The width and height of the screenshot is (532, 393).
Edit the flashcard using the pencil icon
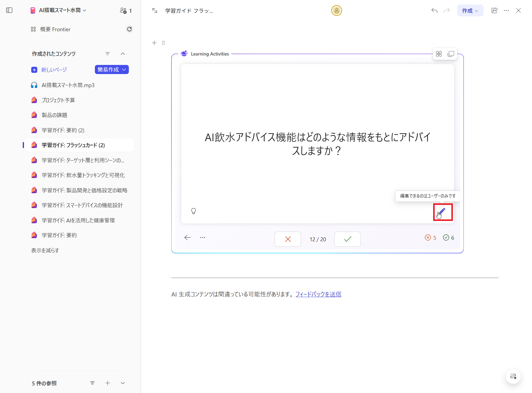click(443, 212)
